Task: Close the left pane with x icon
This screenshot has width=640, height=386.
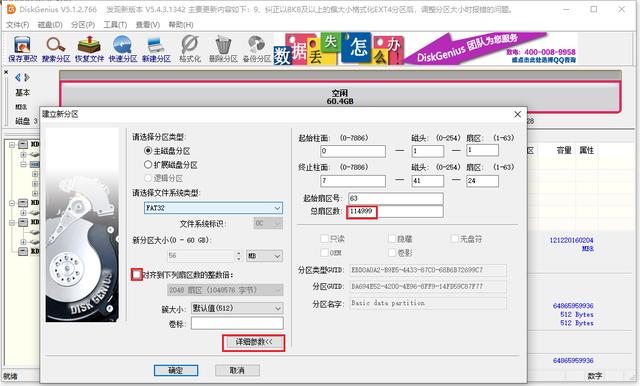Action: (x=6, y=72)
